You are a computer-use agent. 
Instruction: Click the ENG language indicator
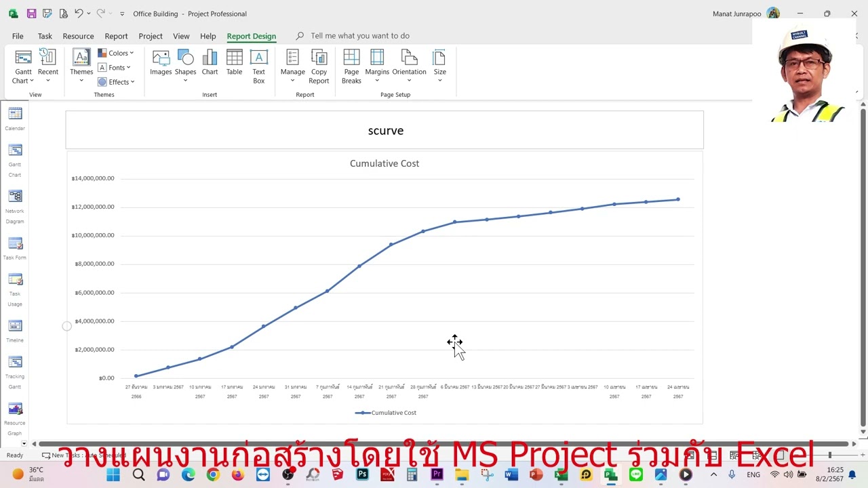(x=753, y=474)
